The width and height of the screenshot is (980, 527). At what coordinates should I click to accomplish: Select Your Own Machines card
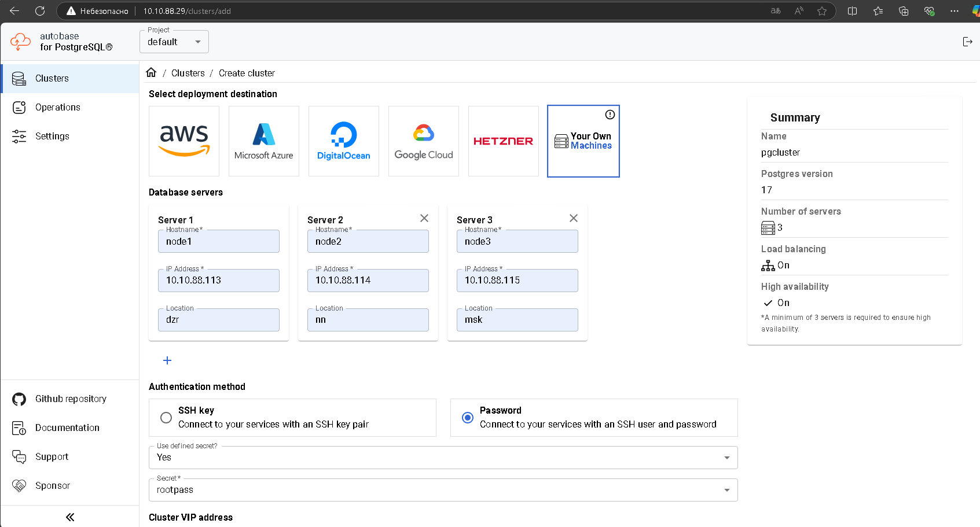click(583, 141)
